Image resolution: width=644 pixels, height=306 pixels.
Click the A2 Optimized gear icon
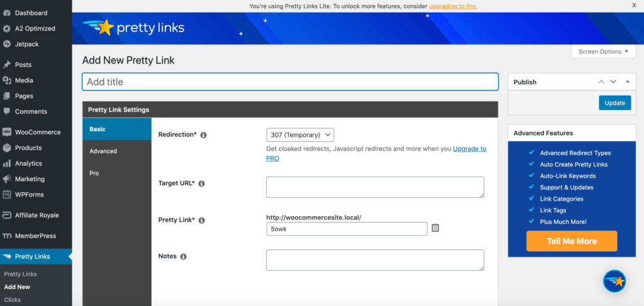pos(6,29)
